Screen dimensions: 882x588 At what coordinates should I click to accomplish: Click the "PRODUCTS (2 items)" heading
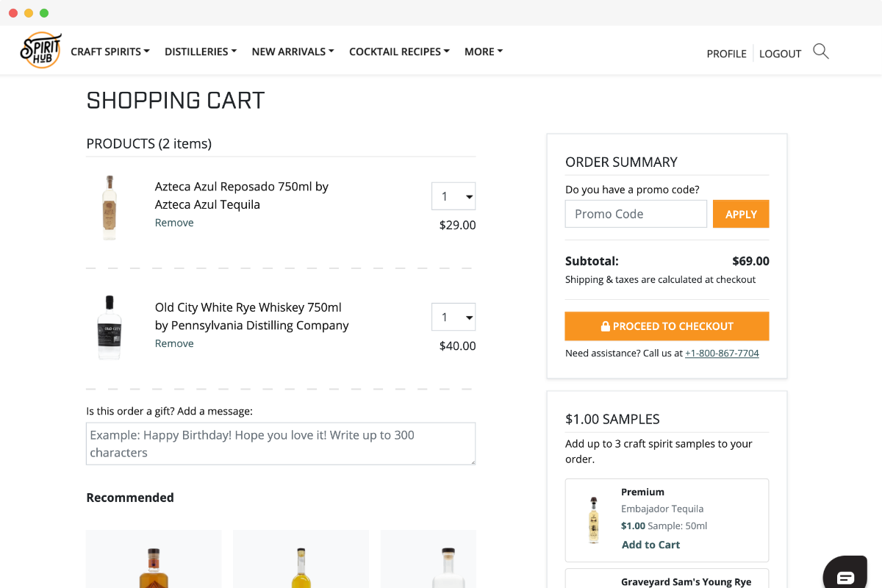click(x=149, y=143)
